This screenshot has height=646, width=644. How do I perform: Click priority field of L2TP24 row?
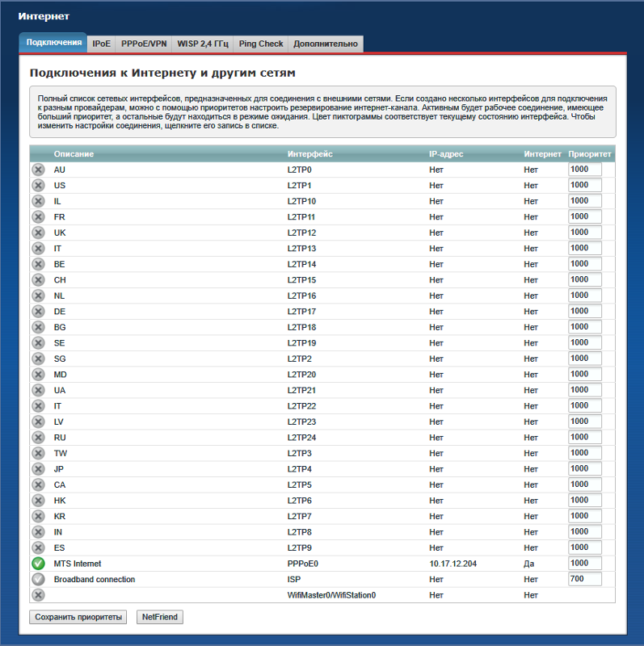point(585,437)
